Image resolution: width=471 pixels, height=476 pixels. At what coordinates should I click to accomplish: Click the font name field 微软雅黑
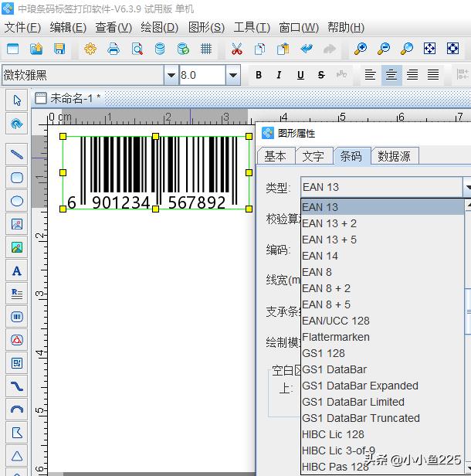click(x=83, y=75)
